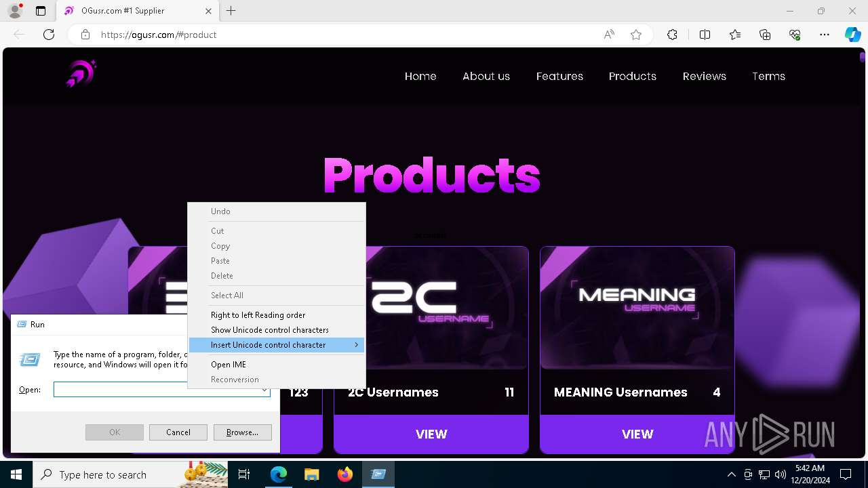Click the Run app taskbar icon

coord(378,474)
